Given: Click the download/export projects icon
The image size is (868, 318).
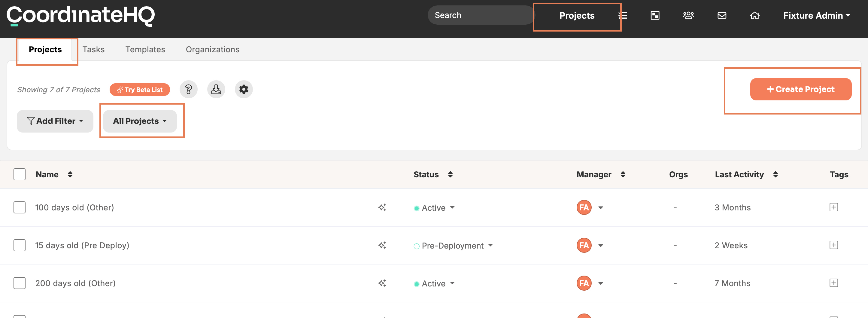Looking at the screenshot, I should coord(216,89).
